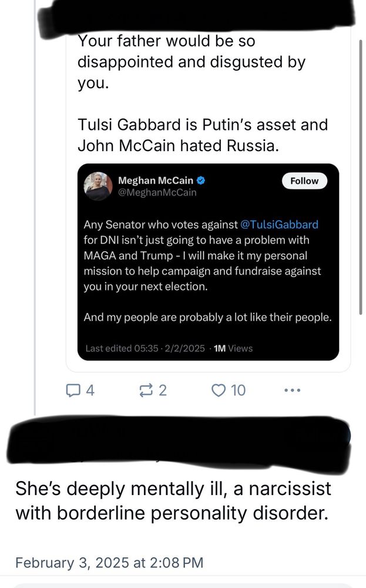Viewport: 366px width, 588px height.
Task: Click the reply text "She's deeply mentally ill"
Action: pos(173,500)
